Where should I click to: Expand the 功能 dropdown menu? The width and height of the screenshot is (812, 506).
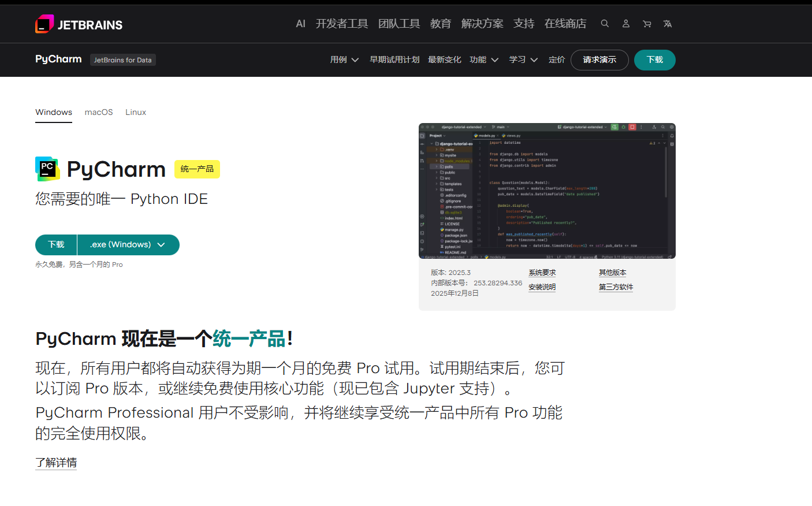coord(484,60)
